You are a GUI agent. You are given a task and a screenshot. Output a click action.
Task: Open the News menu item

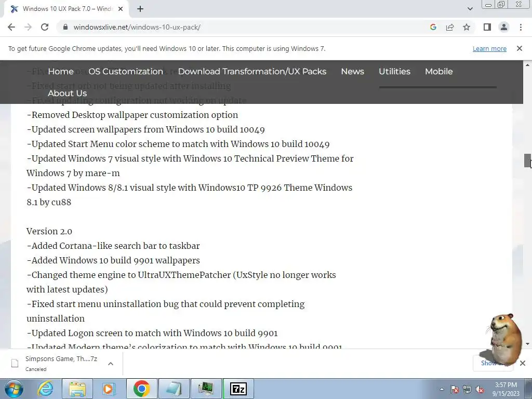point(353,71)
